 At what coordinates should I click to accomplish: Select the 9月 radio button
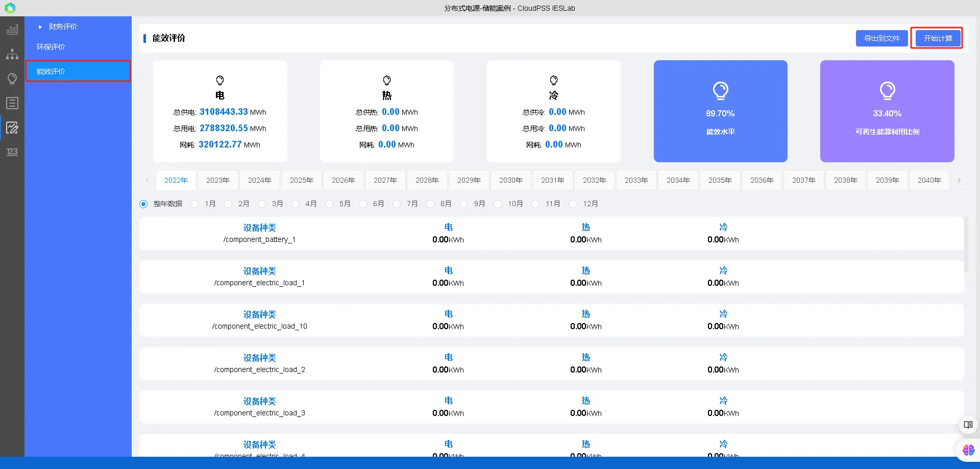pos(464,204)
